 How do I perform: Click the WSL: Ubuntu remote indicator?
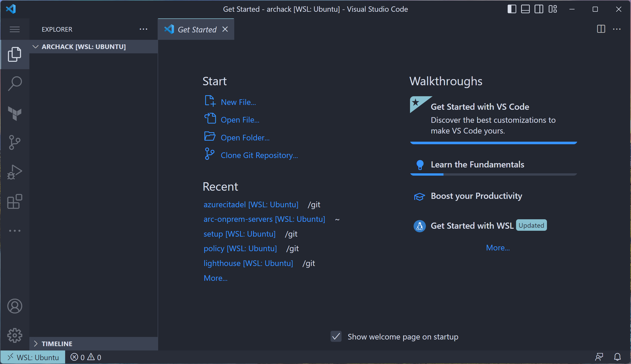coord(33,357)
